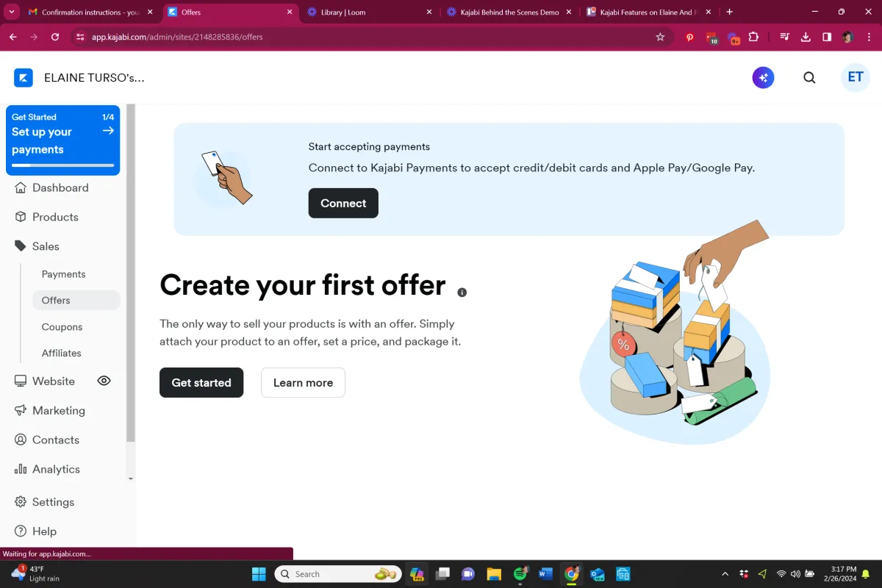This screenshot has height=588, width=882.
Task: Click the Learn more button
Action: pos(303,382)
